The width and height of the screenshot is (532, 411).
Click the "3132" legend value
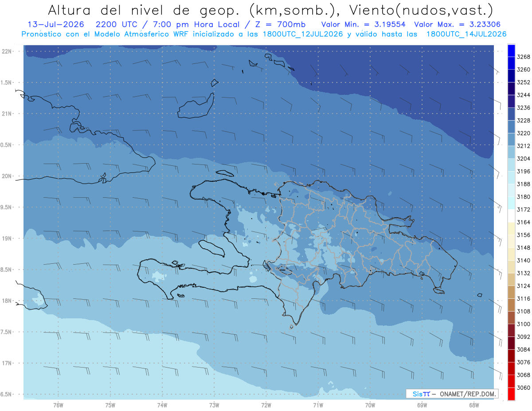524,273
